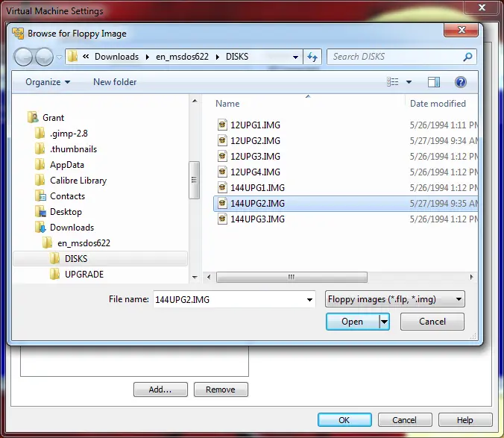
Task: Expand the Open button split arrow
Action: (384, 322)
